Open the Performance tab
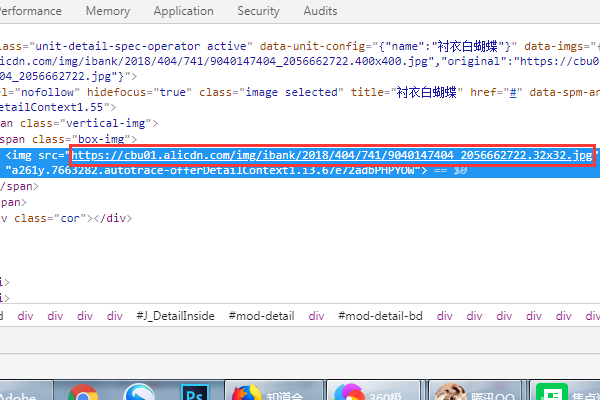Viewport: 600px width, 400px height. pos(31,11)
